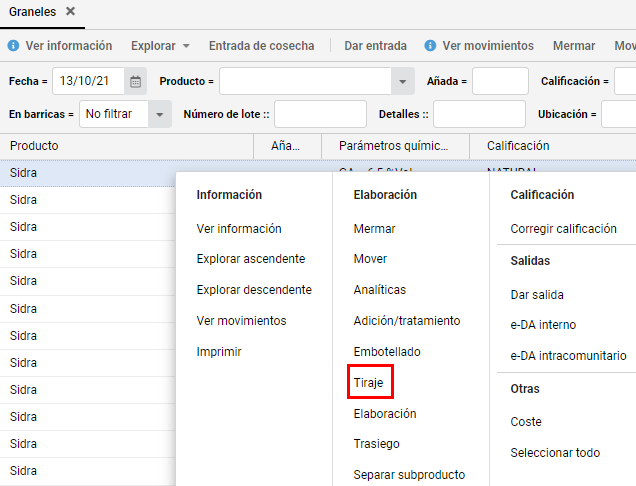Sort by the Producto column header
This screenshot has height=486, width=636.
click(127, 146)
